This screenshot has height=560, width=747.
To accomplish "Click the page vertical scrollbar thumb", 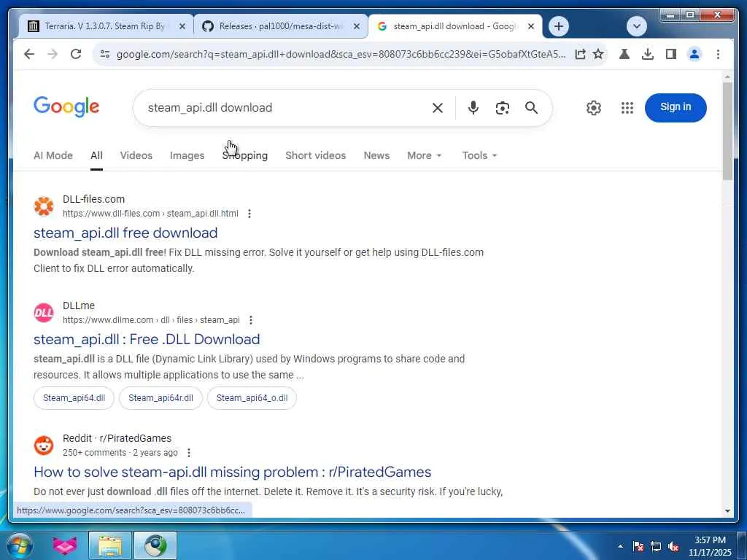I will pyautogui.click(x=727, y=131).
